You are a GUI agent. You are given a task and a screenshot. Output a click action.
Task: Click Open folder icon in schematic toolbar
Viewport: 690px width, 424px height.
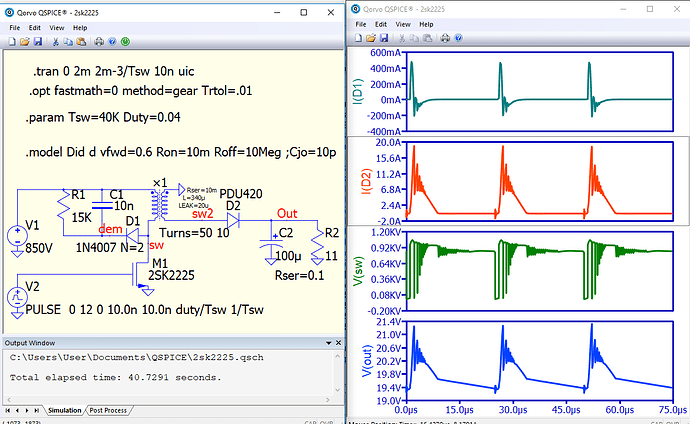coord(25,42)
